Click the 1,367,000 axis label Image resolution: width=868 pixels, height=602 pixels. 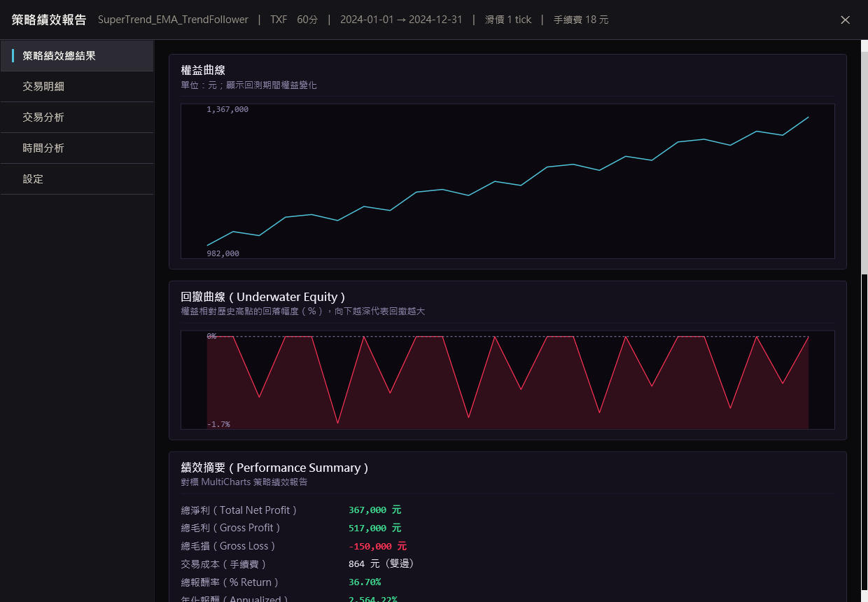pyautogui.click(x=227, y=110)
